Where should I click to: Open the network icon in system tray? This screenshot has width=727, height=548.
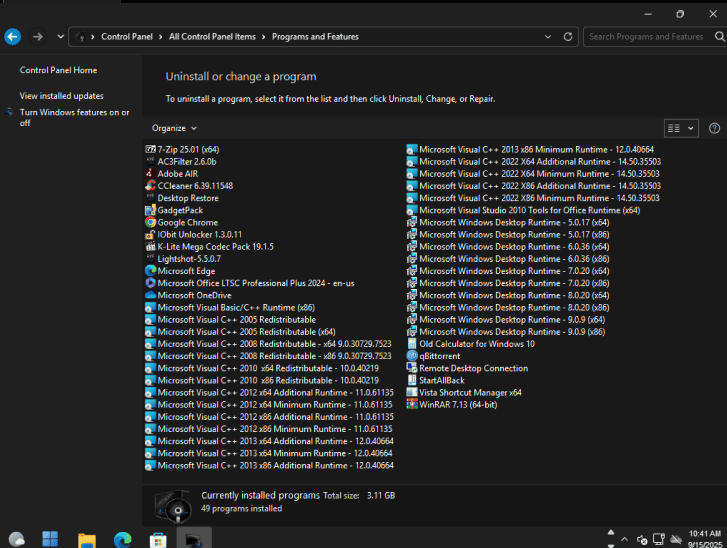point(658,539)
